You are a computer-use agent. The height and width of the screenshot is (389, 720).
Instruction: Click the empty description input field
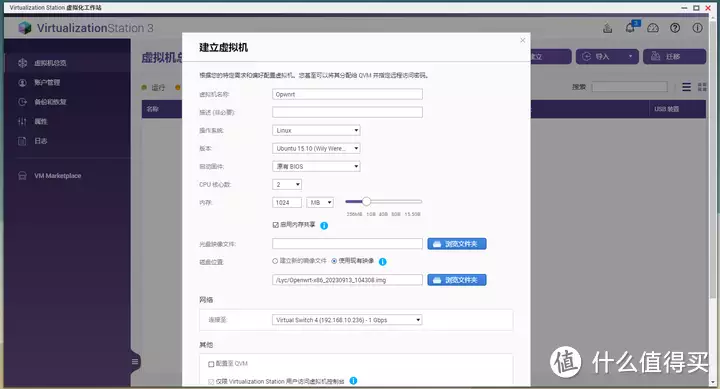pyautogui.click(x=347, y=112)
